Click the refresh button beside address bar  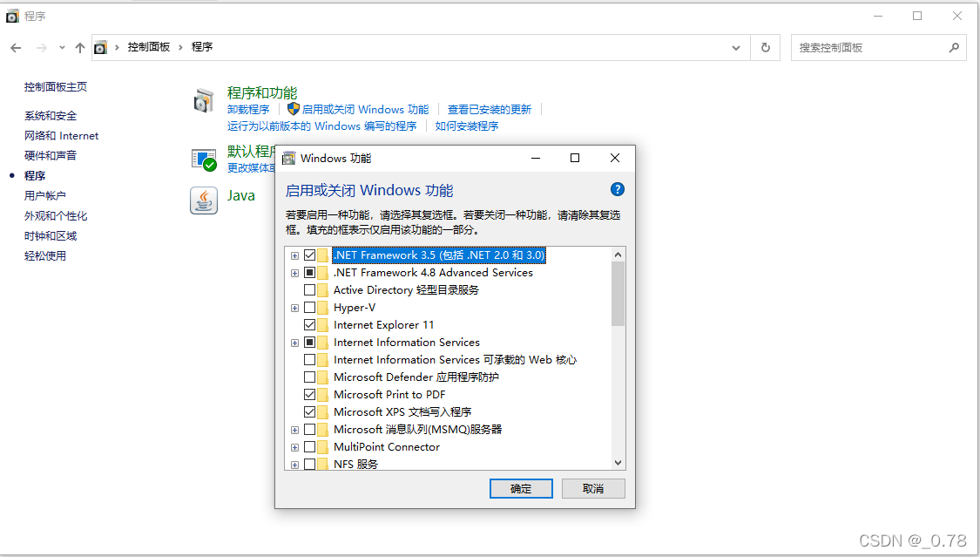(x=765, y=48)
